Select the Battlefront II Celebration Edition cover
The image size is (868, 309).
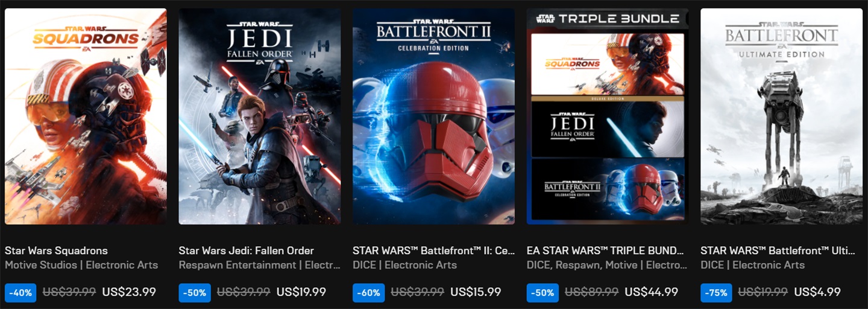[433, 116]
